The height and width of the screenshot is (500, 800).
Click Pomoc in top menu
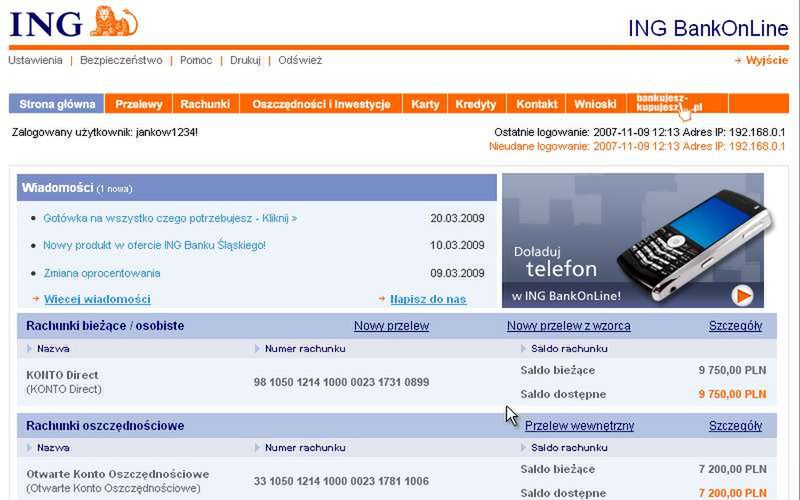(196, 60)
